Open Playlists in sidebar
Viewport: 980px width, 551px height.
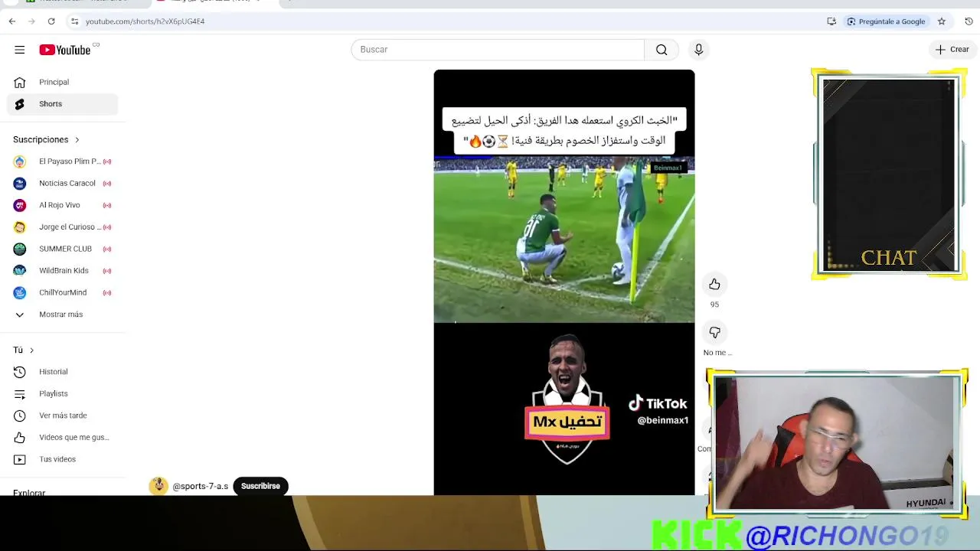point(63,394)
